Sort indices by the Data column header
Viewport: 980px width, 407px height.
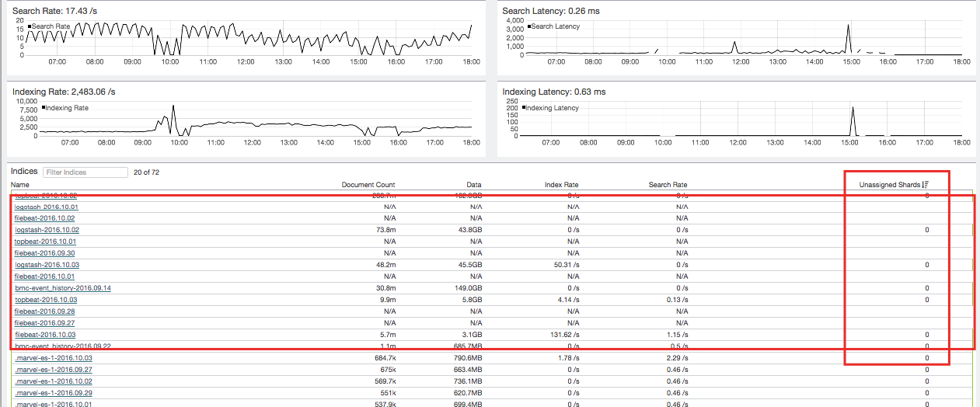coord(473,185)
